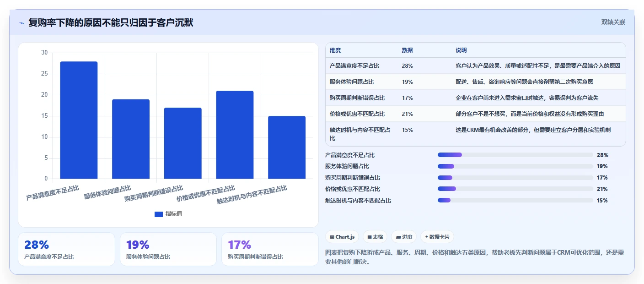Click the description starting 客户认为产品效果

[538, 66]
